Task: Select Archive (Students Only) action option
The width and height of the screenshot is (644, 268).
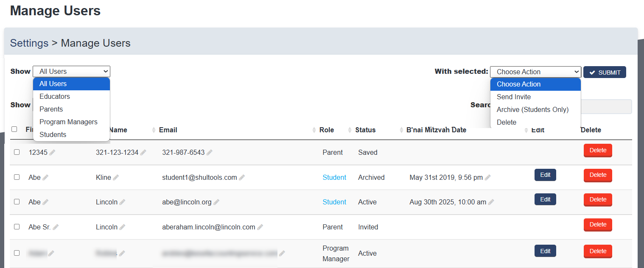Action: 532,110
